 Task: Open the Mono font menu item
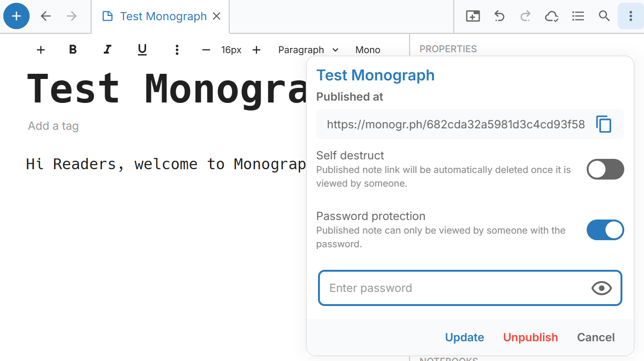(367, 49)
